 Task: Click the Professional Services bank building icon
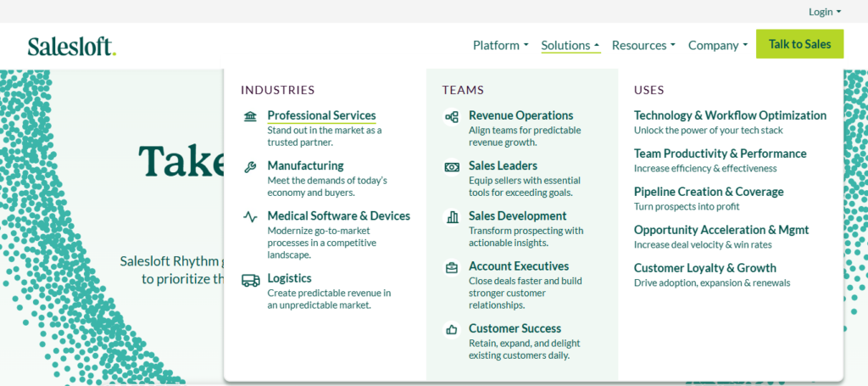[x=250, y=116]
